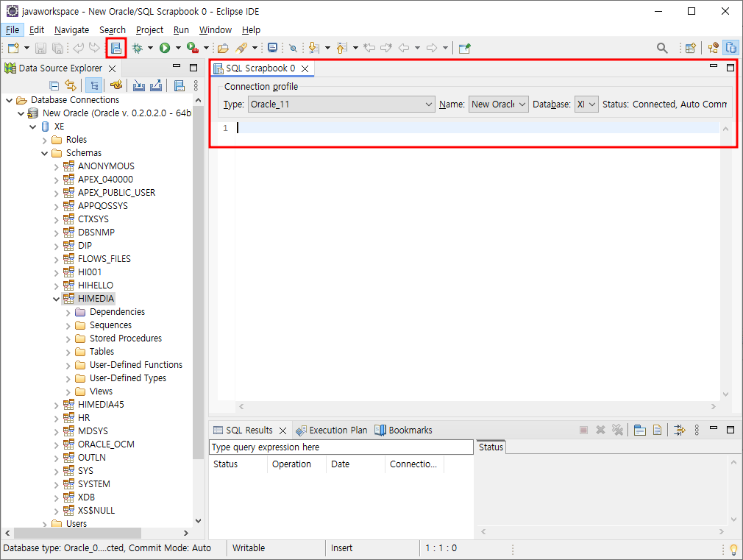Click the Terminate red square in SQL Results

584,430
